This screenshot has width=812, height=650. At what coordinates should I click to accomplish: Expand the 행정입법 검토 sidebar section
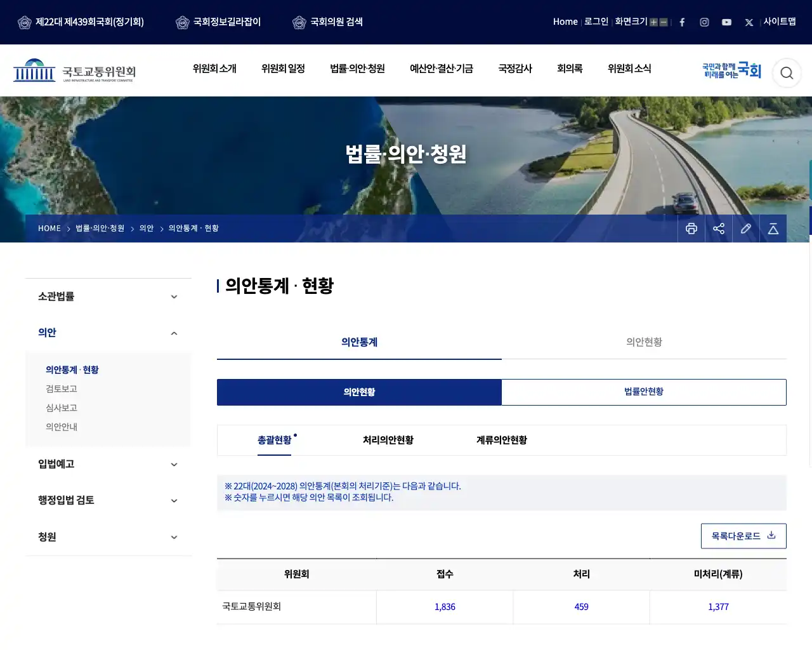(x=108, y=500)
